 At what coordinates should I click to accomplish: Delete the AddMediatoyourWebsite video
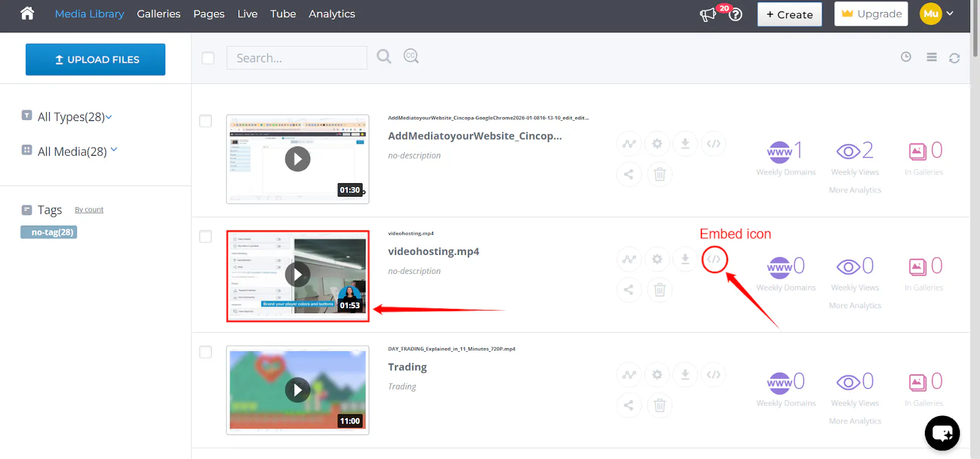click(660, 174)
